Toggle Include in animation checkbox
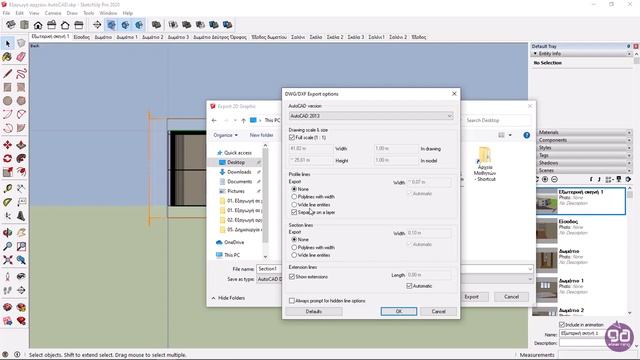Viewport: 640px width, 360px height. [562, 325]
